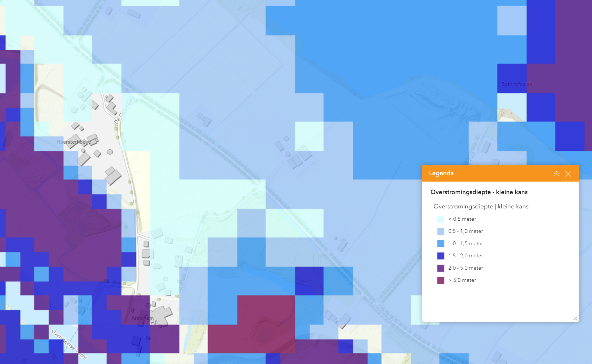The width and height of the screenshot is (592, 364).
Task: Click the Arnichem map label
Action: point(142,318)
